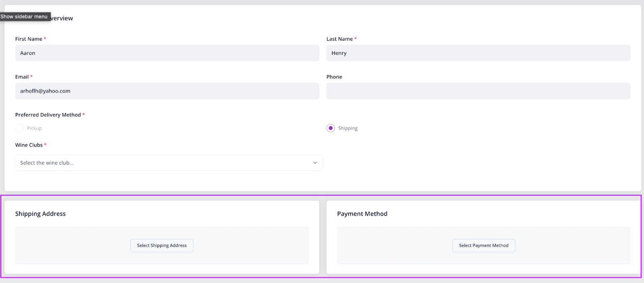This screenshot has height=283, width=644.
Task: Click the Email field label
Action: click(x=22, y=77)
